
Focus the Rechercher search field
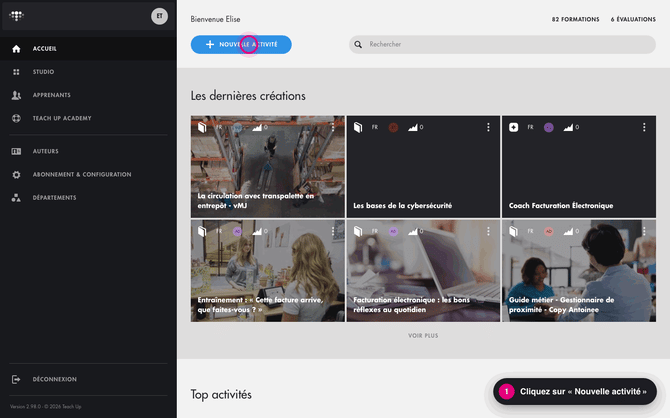(502, 44)
